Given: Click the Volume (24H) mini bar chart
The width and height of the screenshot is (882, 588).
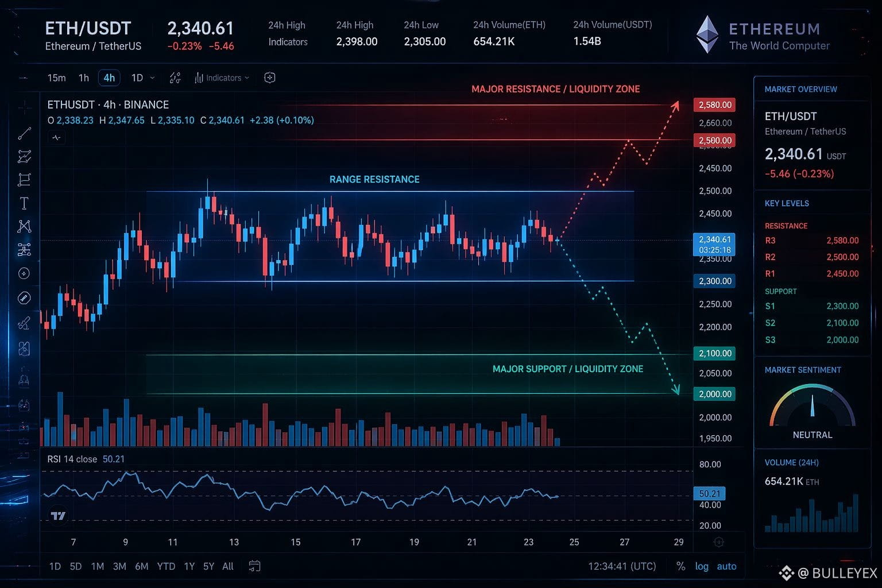Looking at the screenshot, I should (x=812, y=513).
